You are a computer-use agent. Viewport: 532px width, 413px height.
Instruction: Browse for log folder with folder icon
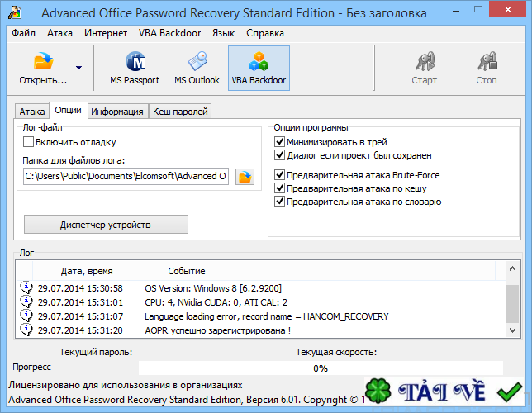(x=245, y=177)
